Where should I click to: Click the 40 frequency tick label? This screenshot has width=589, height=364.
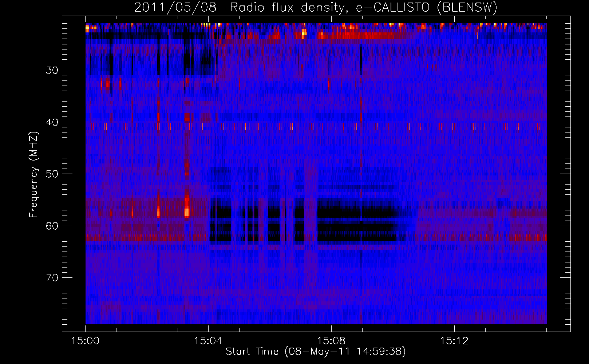[52, 122]
